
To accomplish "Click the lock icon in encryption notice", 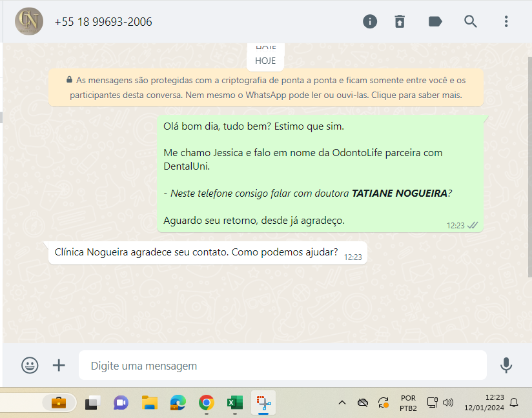I will pyautogui.click(x=69, y=80).
